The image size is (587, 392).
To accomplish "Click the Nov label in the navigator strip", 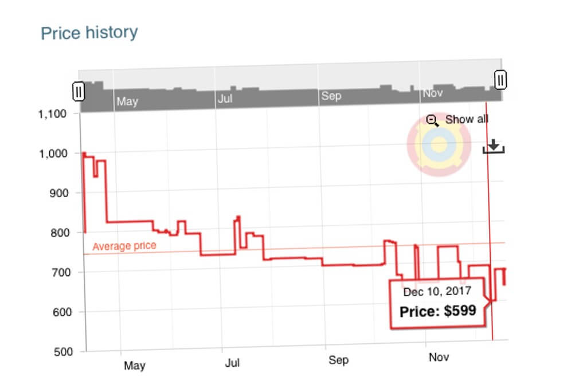I will (434, 93).
